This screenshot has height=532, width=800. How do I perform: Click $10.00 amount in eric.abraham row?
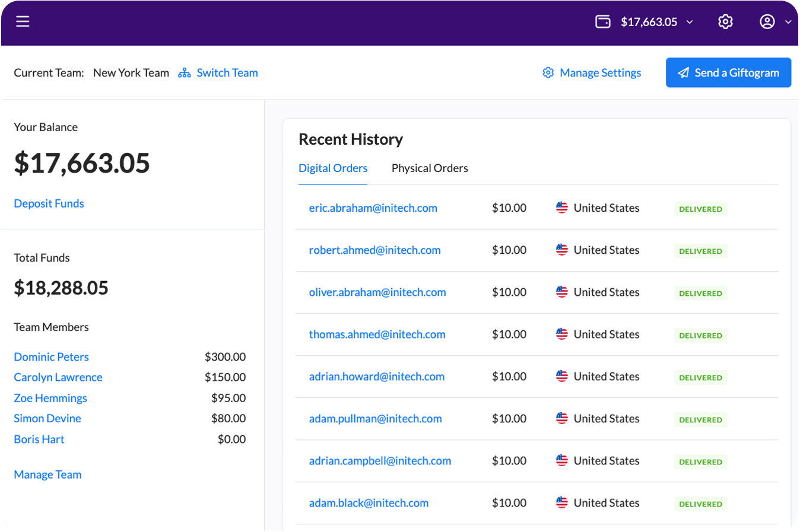pos(509,208)
